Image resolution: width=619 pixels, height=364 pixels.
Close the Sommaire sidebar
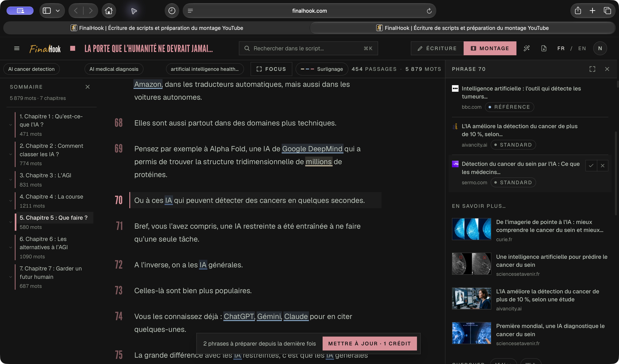[87, 87]
